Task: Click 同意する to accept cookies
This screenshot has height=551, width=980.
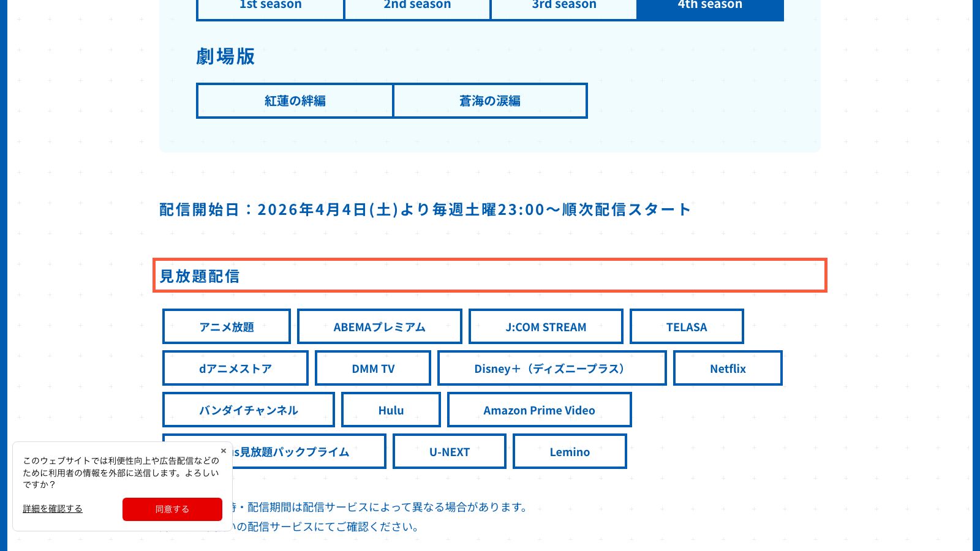Action: point(172,509)
